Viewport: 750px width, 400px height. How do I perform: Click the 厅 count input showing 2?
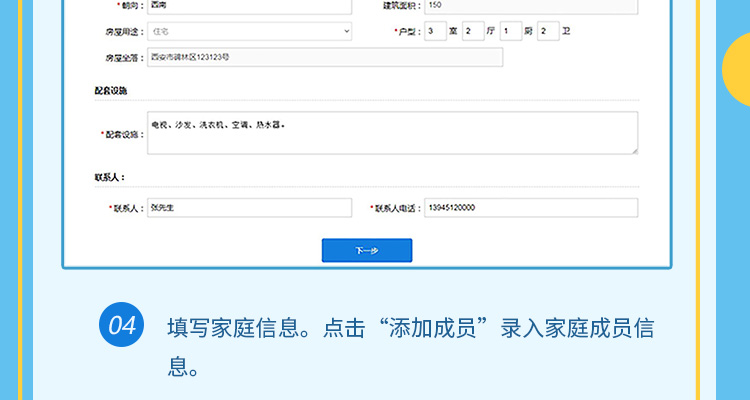pos(473,31)
